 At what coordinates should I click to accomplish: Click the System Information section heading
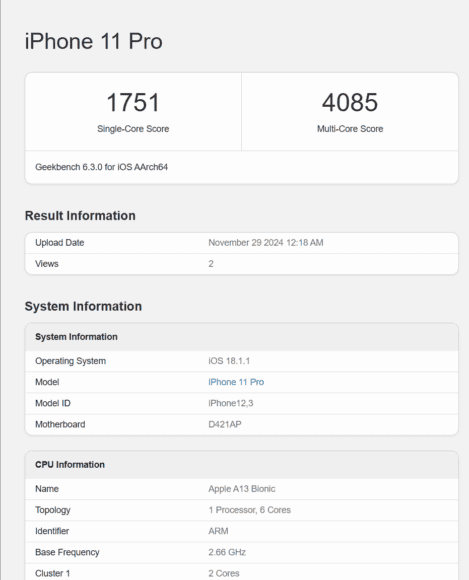pos(83,306)
